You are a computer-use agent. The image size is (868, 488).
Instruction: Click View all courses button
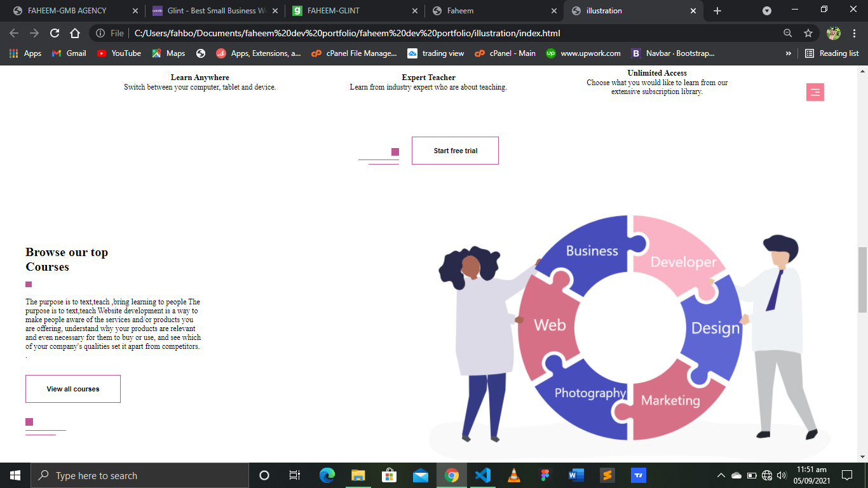[73, 389]
